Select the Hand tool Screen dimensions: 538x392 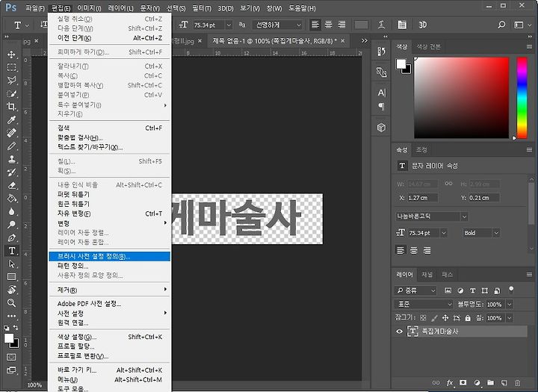click(x=11, y=290)
